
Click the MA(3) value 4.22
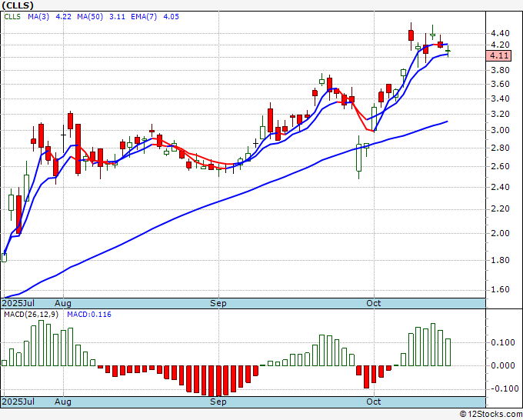point(63,16)
